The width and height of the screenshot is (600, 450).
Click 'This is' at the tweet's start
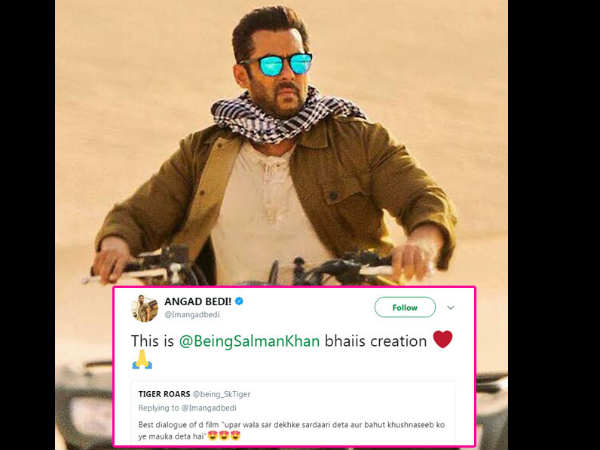(x=152, y=341)
